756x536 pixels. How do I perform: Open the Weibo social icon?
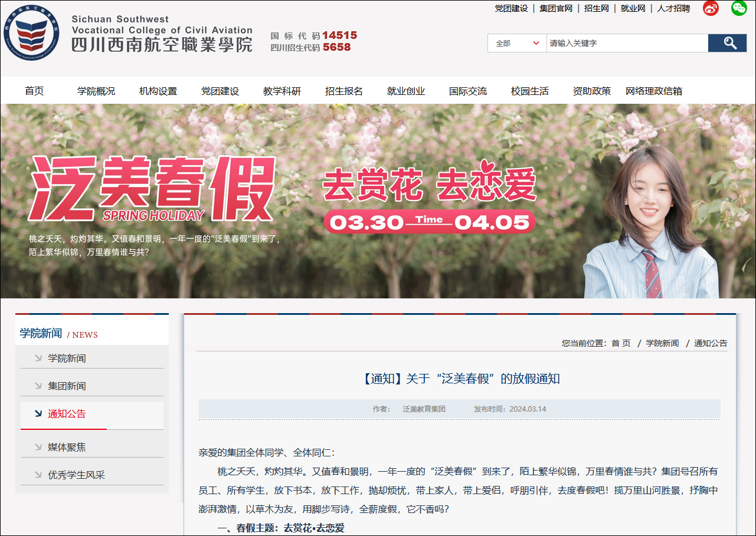pyautogui.click(x=711, y=8)
